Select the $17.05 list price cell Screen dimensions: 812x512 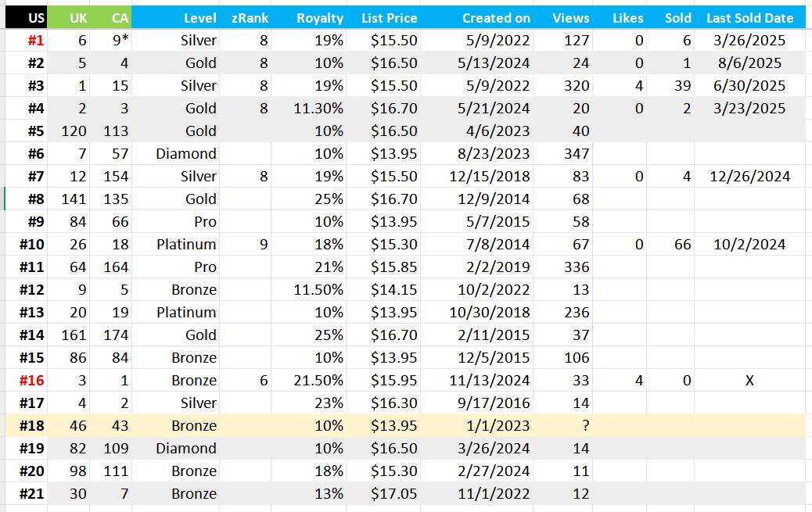(383, 494)
